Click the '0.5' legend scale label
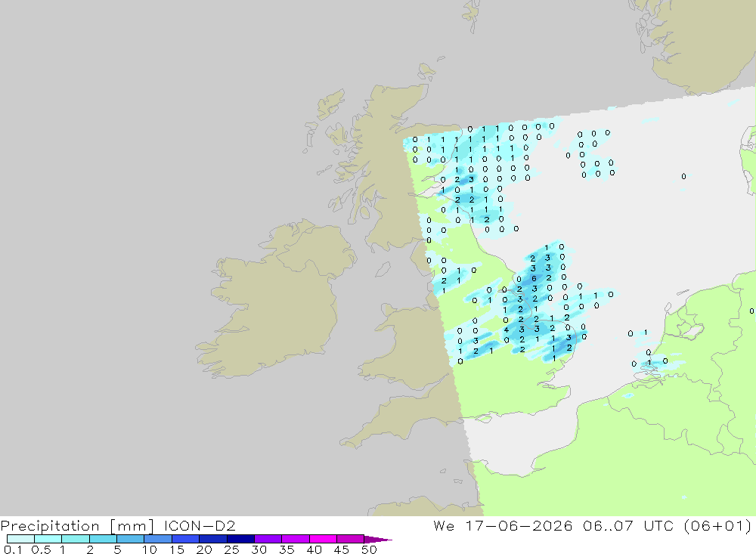 pos(41,549)
